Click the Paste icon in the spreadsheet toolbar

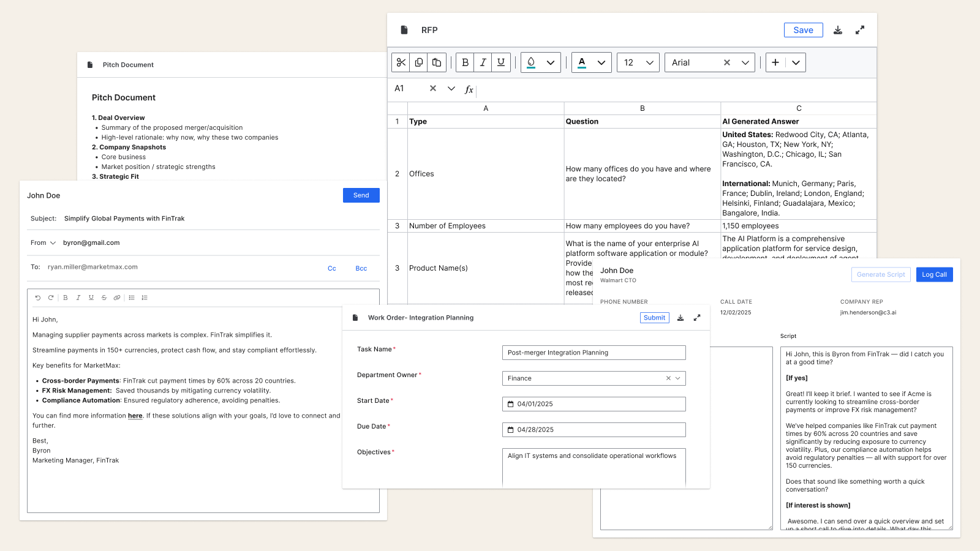coord(437,62)
